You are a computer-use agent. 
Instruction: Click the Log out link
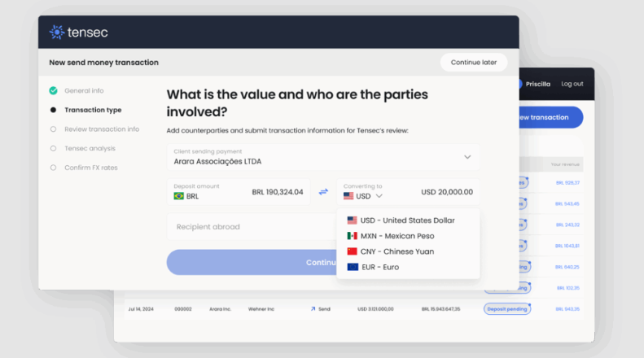click(x=572, y=84)
